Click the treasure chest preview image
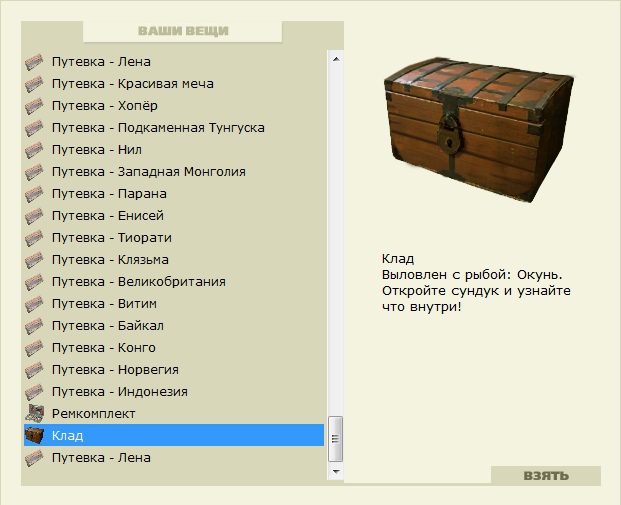This screenshot has height=505, width=621. pyautogui.click(x=478, y=130)
